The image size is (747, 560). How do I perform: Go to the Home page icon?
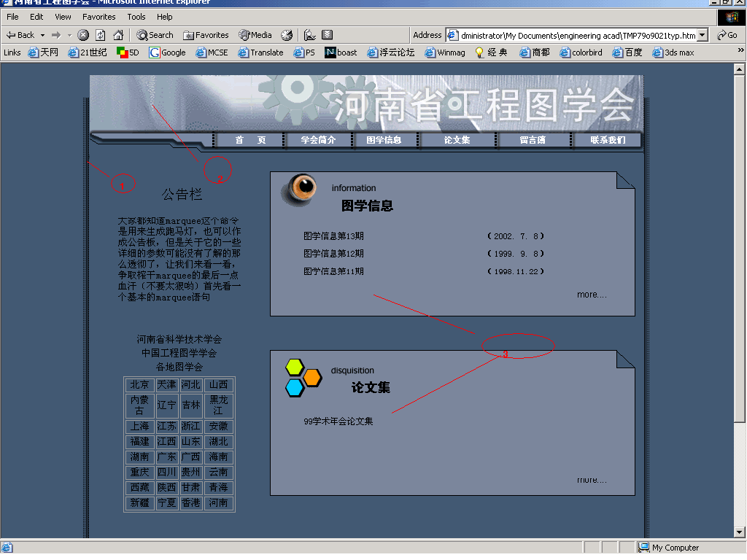click(x=118, y=35)
